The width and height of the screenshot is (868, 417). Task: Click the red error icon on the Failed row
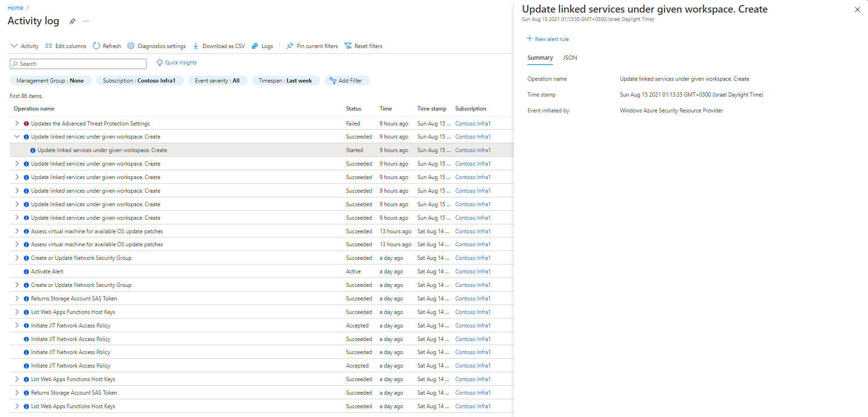[27, 124]
